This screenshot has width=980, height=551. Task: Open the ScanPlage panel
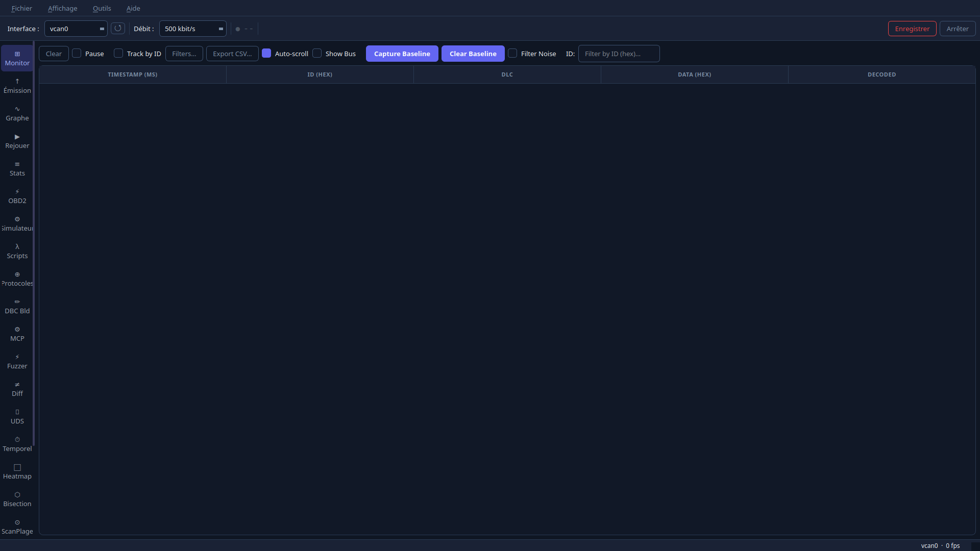click(17, 527)
